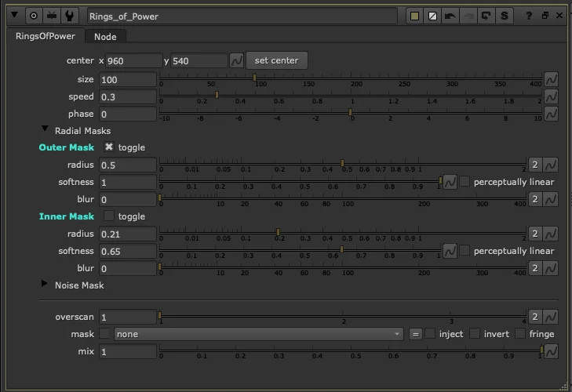Click the revert icon in panel header
The width and height of the screenshot is (572, 392).
[x=486, y=16]
